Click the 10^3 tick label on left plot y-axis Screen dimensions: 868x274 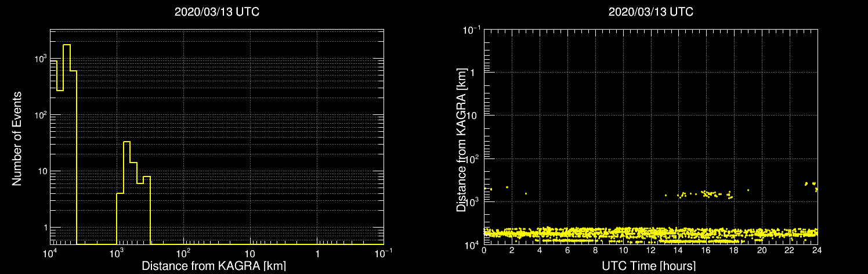pos(41,59)
